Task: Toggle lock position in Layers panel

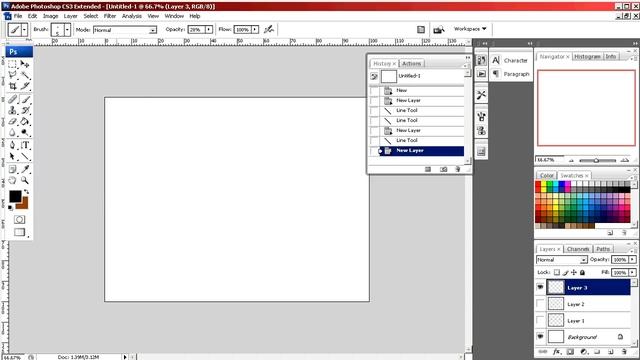Action: [x=574, y=272]
